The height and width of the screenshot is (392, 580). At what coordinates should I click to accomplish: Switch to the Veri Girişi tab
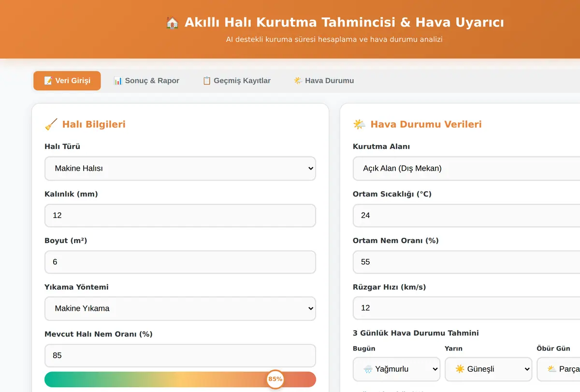click(x=67, y=81)
